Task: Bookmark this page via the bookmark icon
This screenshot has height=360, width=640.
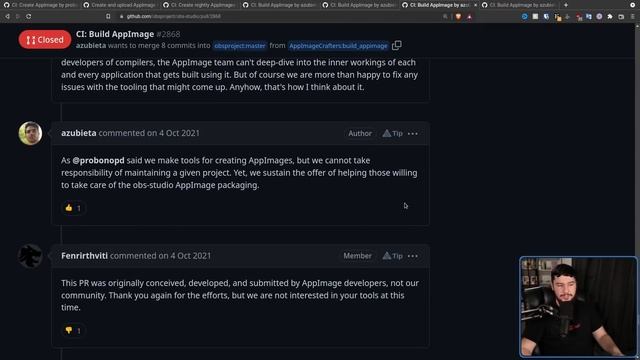Action: [108, 16]
